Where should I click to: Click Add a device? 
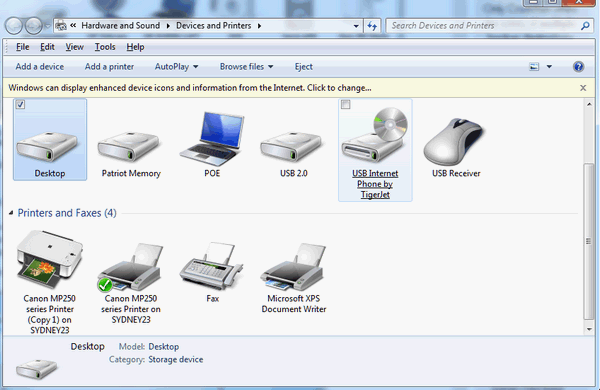coord(39,67)
